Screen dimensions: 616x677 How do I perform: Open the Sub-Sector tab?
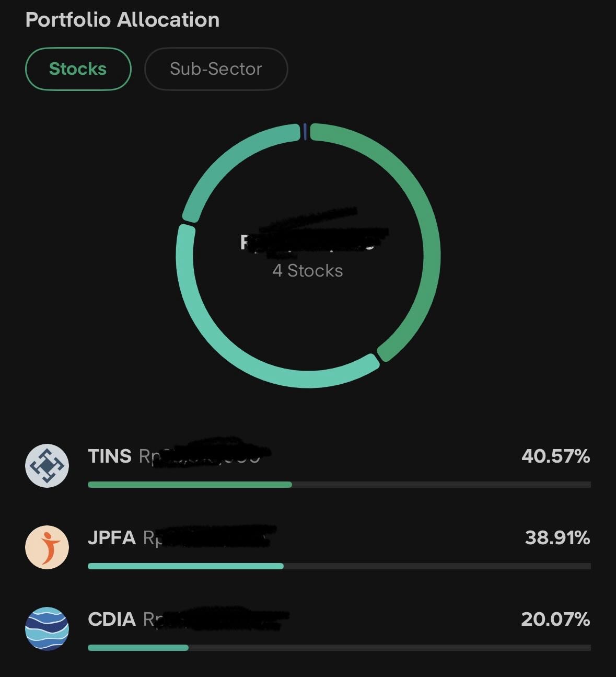point(216,69)
